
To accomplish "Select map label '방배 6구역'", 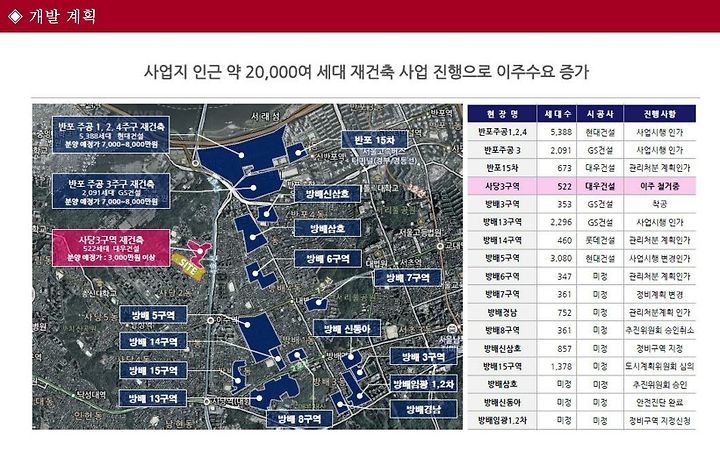I will (327, 259).
